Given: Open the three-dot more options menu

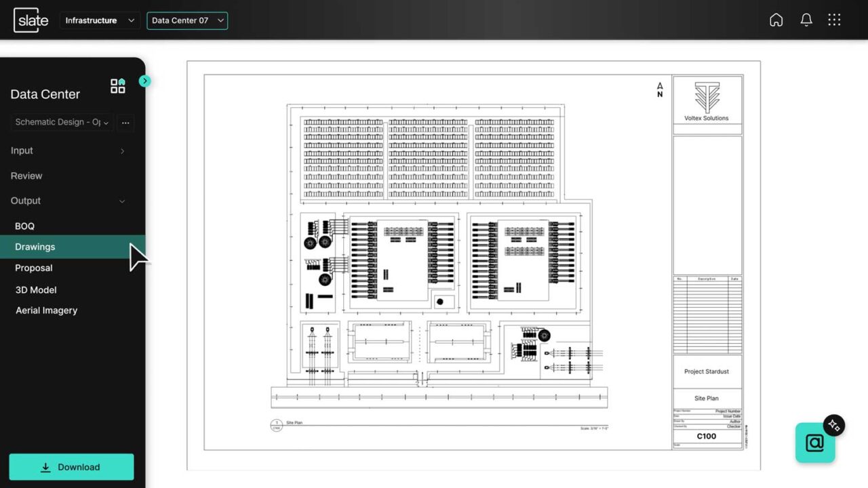Looking at the screenshot, I should pos(125,123).
